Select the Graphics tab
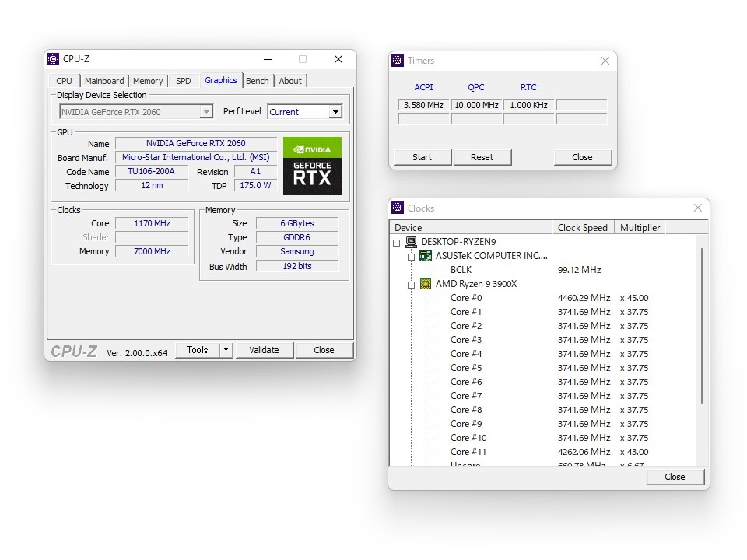Screen dimensions: 747x560 [220, 80]
